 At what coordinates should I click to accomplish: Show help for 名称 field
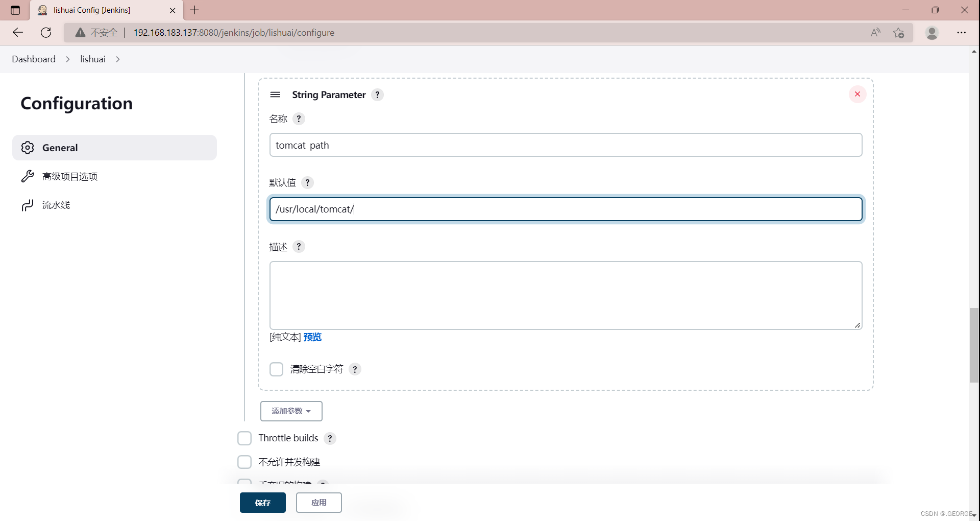pos(299,119)
